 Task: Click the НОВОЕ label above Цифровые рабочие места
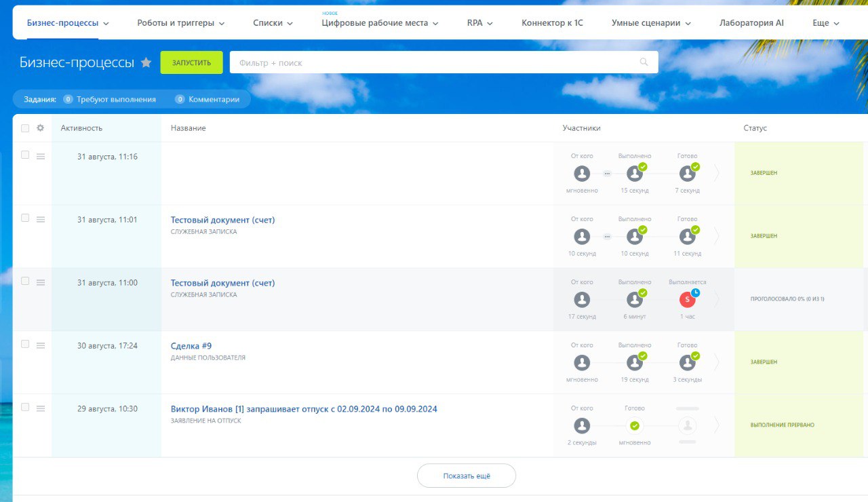[330, 13]
